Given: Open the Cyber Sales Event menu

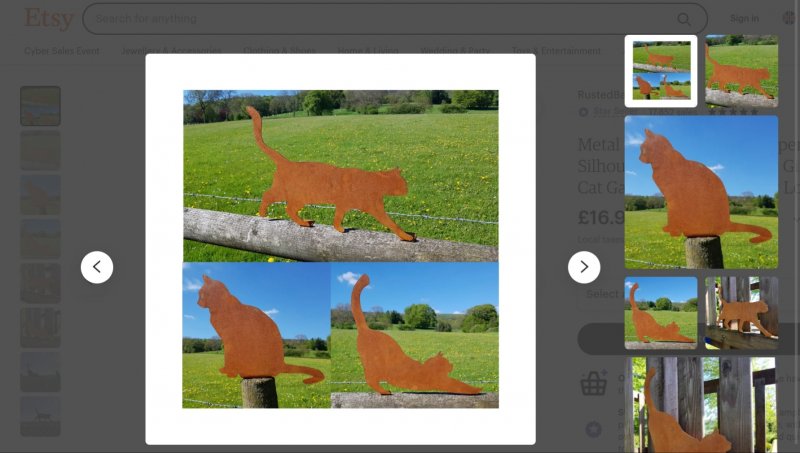Looking at the screenshot, I should click(x=62, y=51).
